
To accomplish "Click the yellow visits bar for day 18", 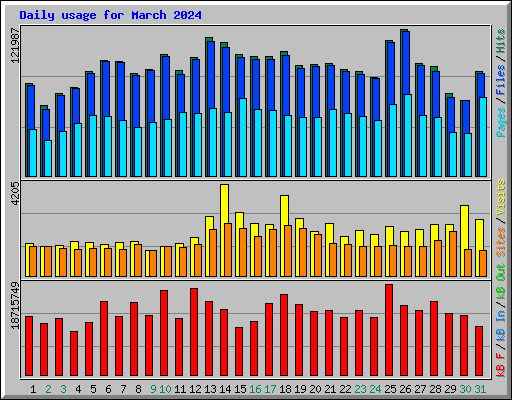I will click(x=283, y=211).
